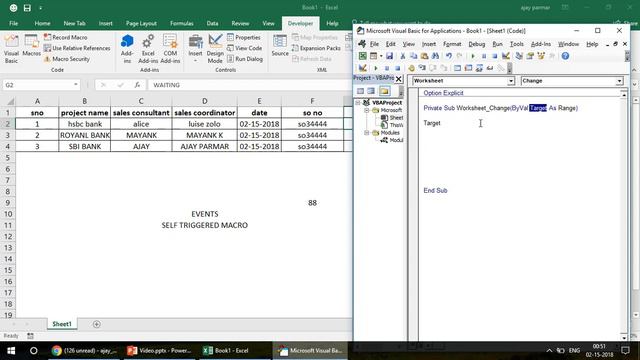This screenshot has height=360, width=640.
Task: Open the Visual Basic editor from the ribbon
Action: pos(11,49)
